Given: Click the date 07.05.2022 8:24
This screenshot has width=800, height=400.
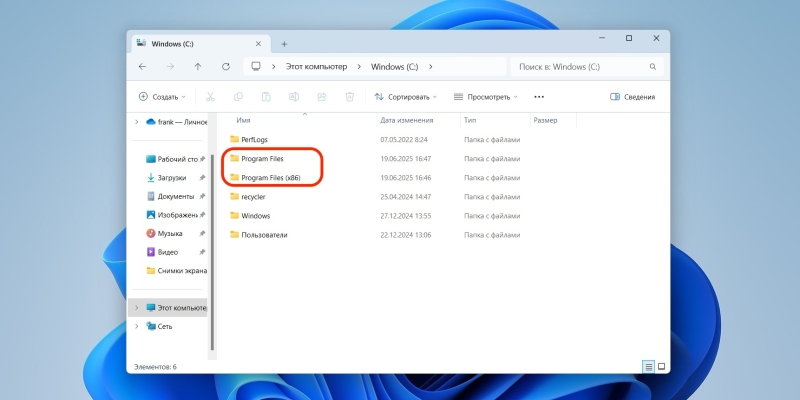Looking at the screenshot, I should click(x=404, y=139).
